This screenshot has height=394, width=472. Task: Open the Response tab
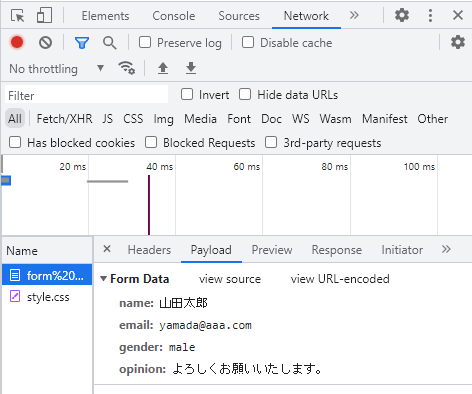337,250
